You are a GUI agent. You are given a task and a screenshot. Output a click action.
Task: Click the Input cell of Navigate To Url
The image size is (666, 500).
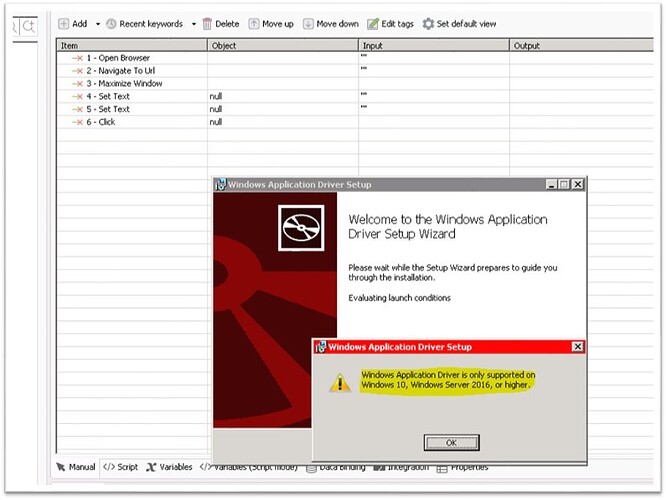tap(434, 71)
